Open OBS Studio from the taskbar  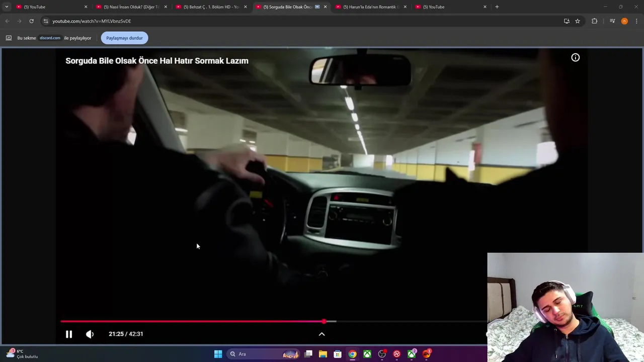click(382, 354)
